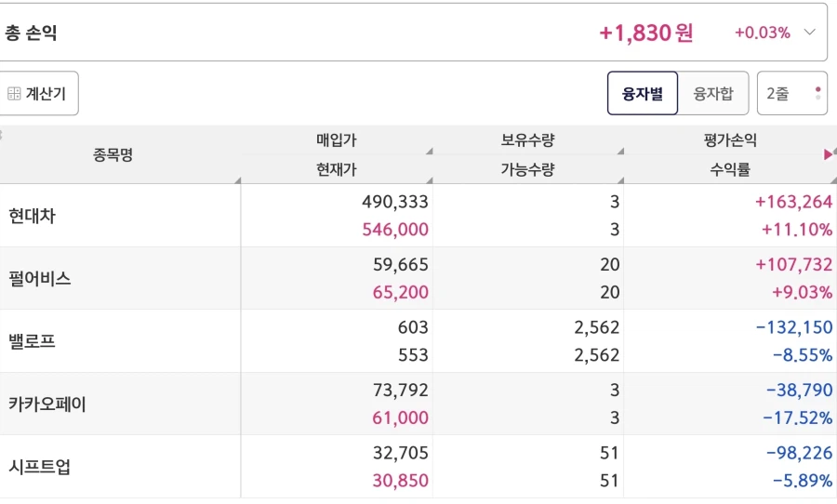The width and height of the screenshot is (837, 504).
Task: Click 펄어비스 return +9.03%
Action: pos(803,292)
